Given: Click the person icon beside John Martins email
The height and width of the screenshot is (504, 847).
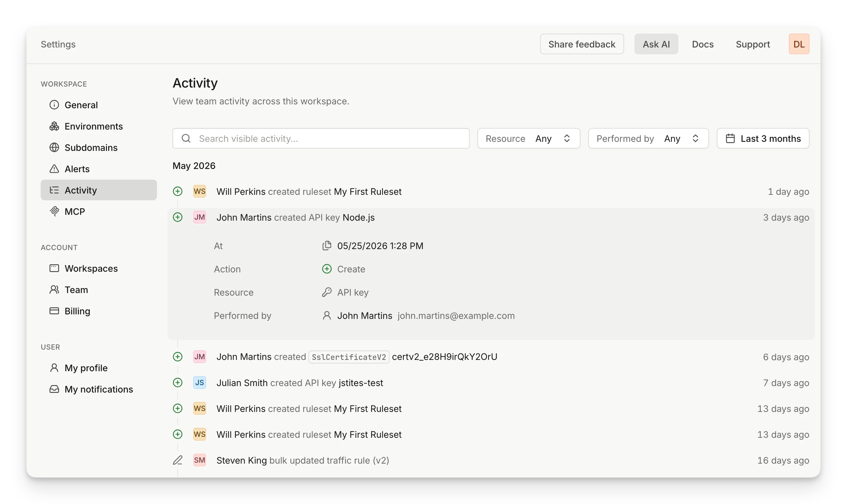Looking at the screenshot, I should coord(327,316).
